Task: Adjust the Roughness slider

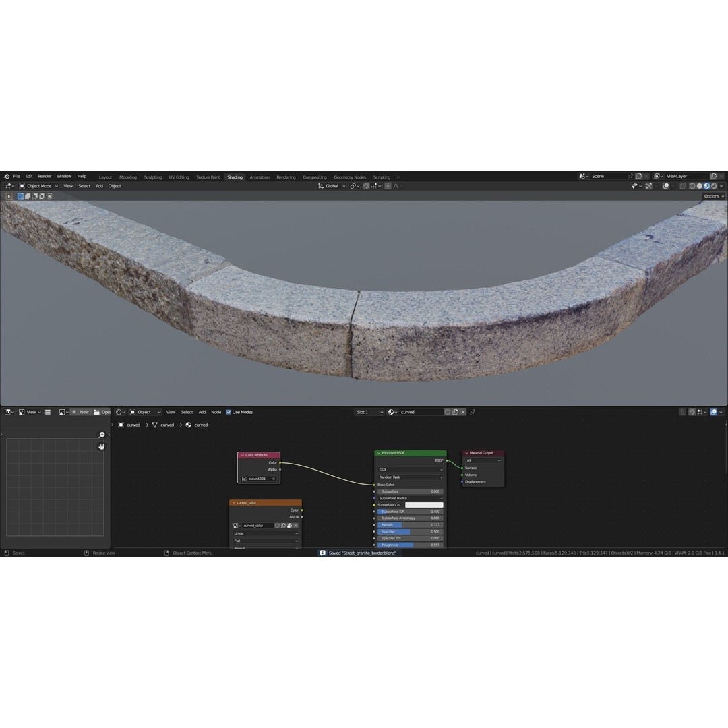Action: pyautogui.click(x=411, y=545)
